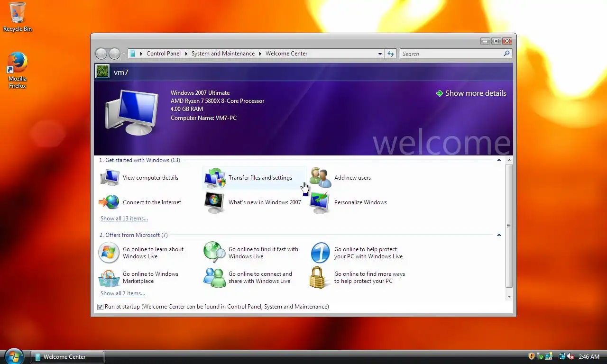Click the Transfer files and settings label
Image resolution: width=607 pixels, height=364 pixels.
pyautogui.click(x=260, y=178)
